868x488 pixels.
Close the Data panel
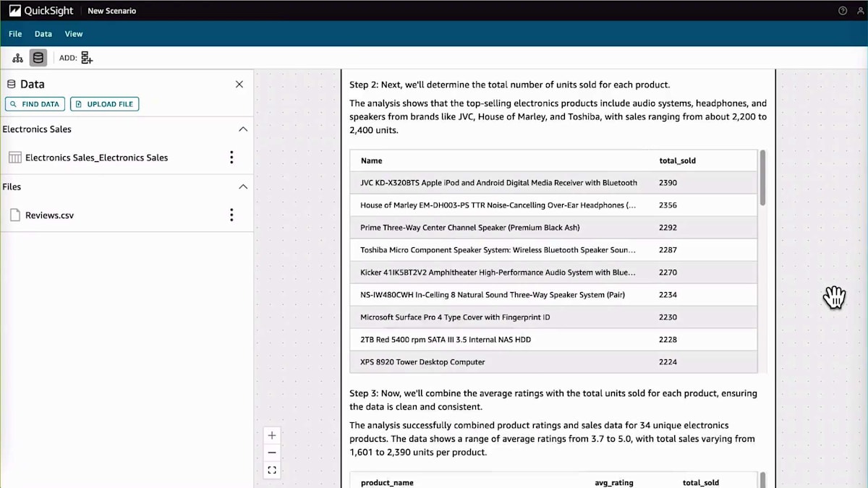pos(239,84)
